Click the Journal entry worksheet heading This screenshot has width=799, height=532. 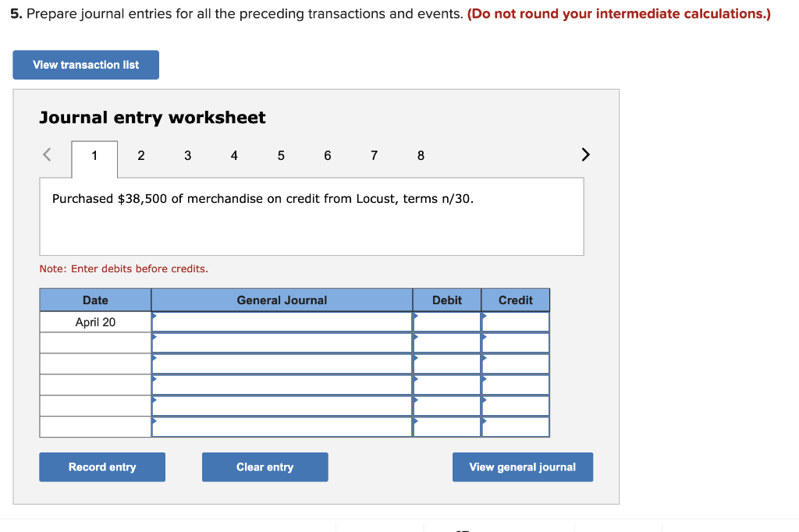coord(152,118)
